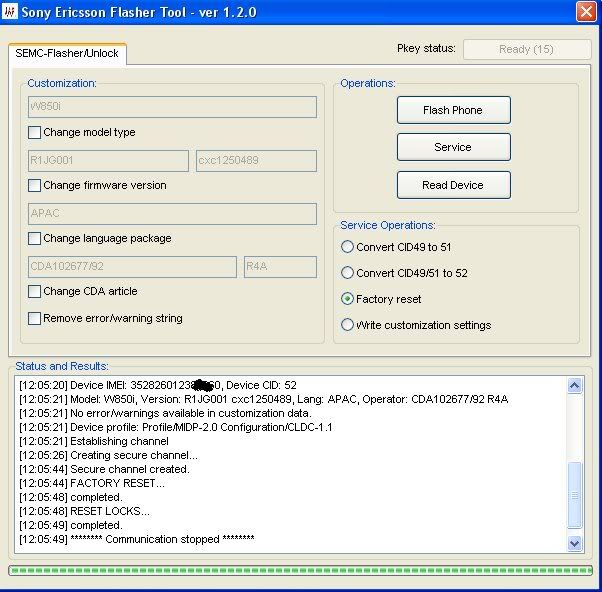Click the Service Operations group label
Viewport: 602px width, 592px height.
(388, 225)
